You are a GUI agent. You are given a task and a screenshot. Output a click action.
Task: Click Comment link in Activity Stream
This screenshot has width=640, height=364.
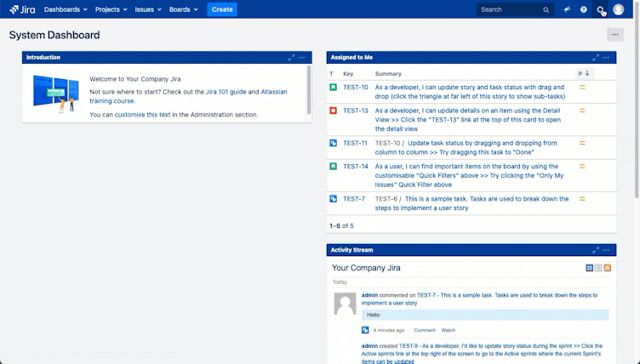[x=425, y=330]
